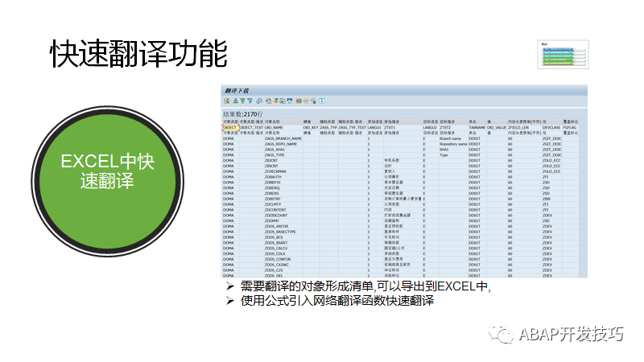Click the save layout toolbar icon
The height and width of the screenshot is (362, 644).
tap(312, 101)
